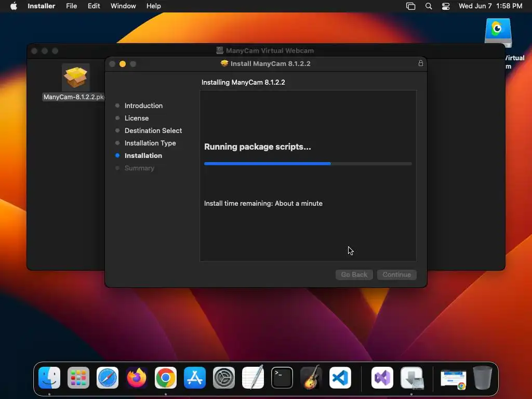Open the Installer menu
Viewport: 532px width, 399px height.
click(x=42, y=6)
